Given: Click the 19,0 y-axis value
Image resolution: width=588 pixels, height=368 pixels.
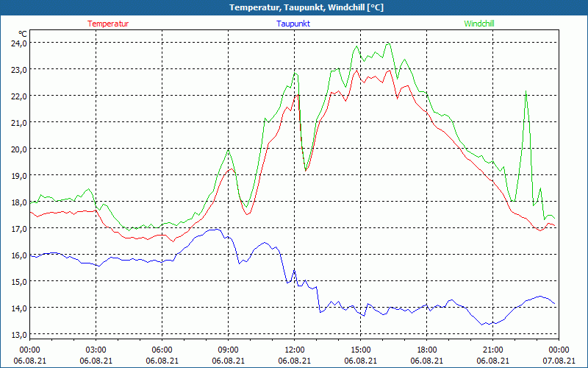Looking at the screenshot, I should click(19, 175).
